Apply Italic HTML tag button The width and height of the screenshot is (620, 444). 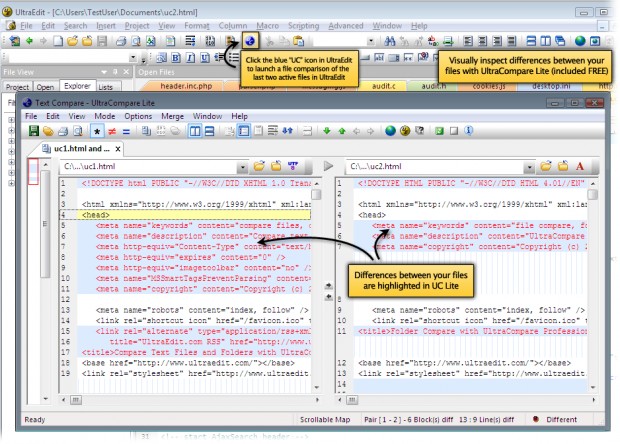(x=190, y=58)
